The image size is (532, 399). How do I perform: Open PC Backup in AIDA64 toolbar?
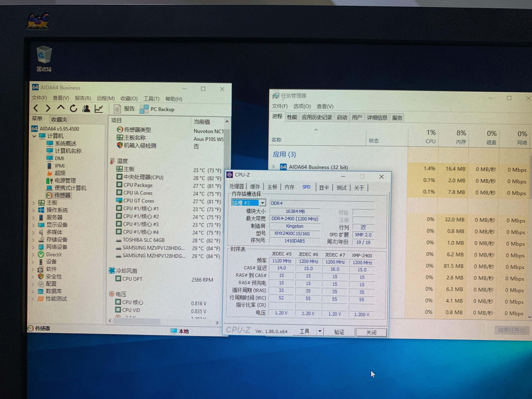tap(157, 109)
